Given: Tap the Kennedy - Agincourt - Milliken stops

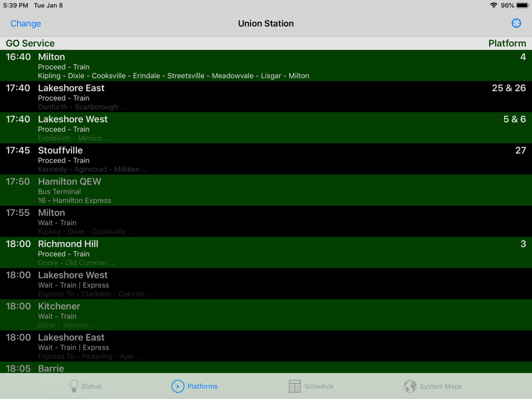Looking at the screenshot, I should (x=93, y=169).
